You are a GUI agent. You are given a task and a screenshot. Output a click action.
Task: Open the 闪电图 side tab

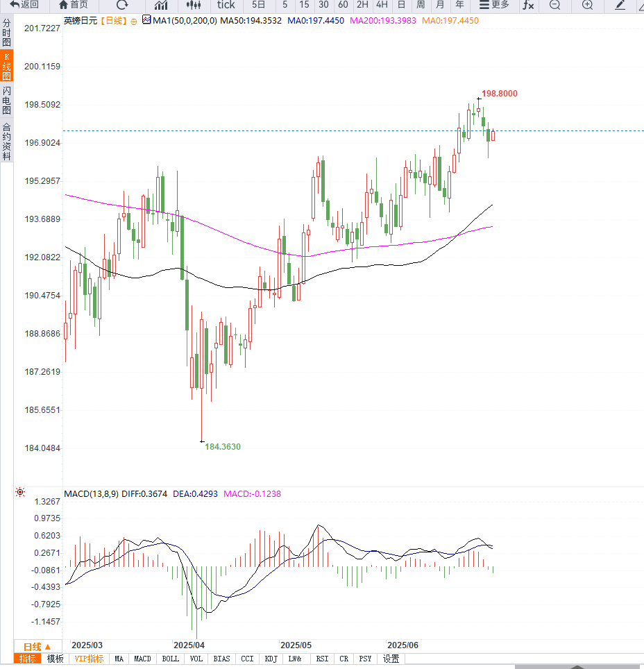(6, 100)
